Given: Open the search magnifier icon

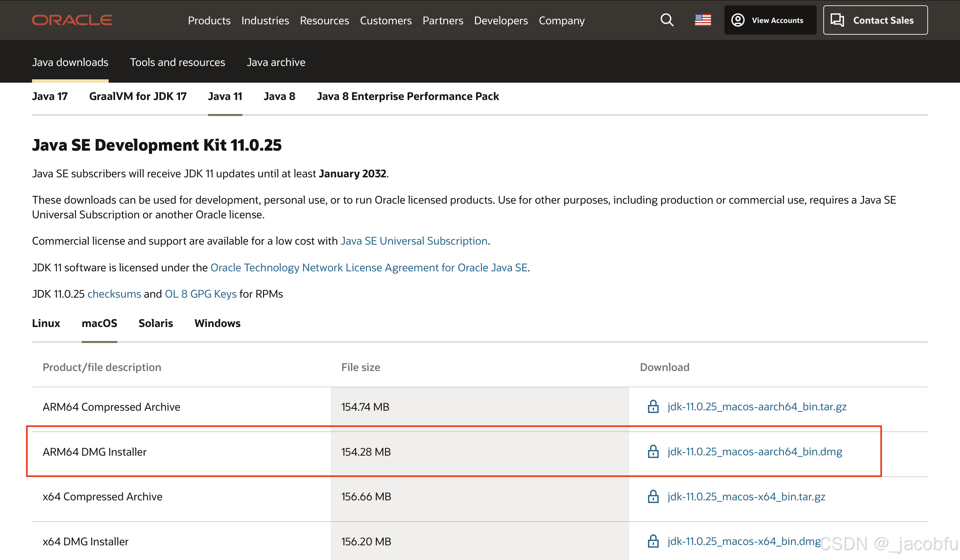Looking at the screenshot, I should 667,20.
